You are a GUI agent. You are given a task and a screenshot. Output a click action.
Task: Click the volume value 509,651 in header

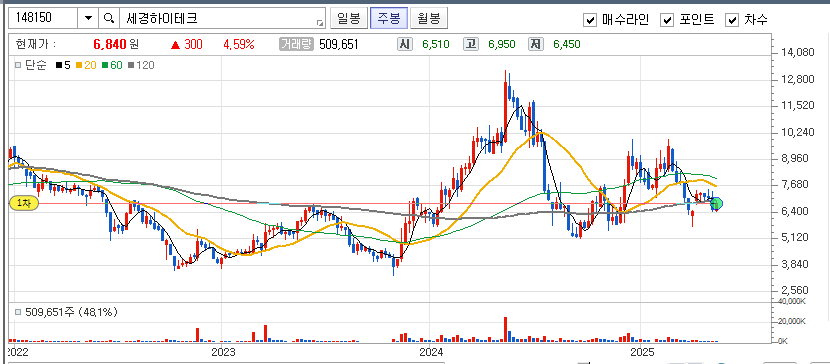tap(339, 44)
